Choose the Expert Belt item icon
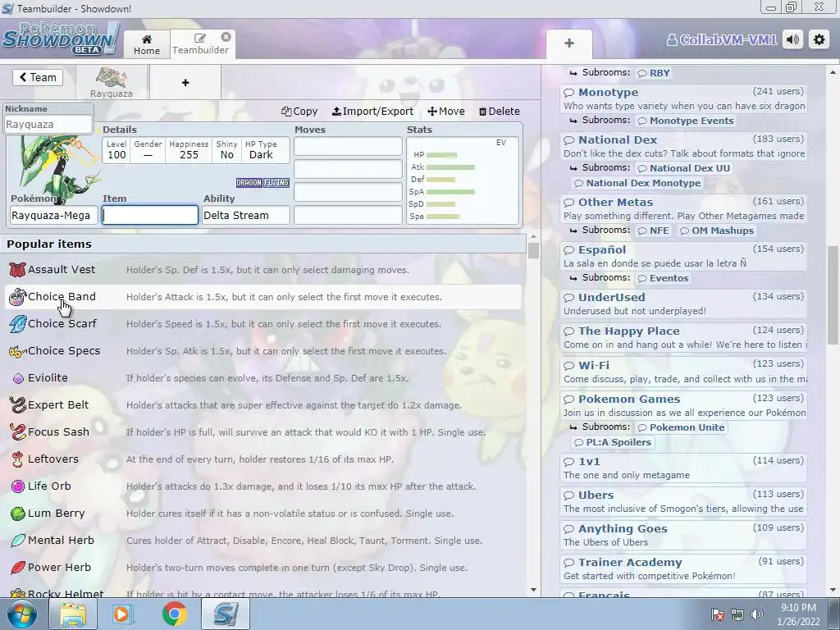 [18, 405]
